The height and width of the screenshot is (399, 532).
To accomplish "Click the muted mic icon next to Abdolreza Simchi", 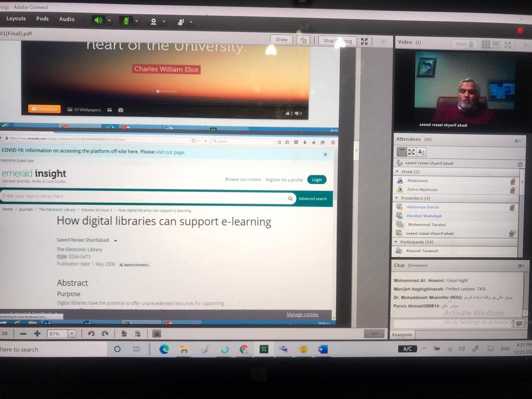I will (512, 208).
